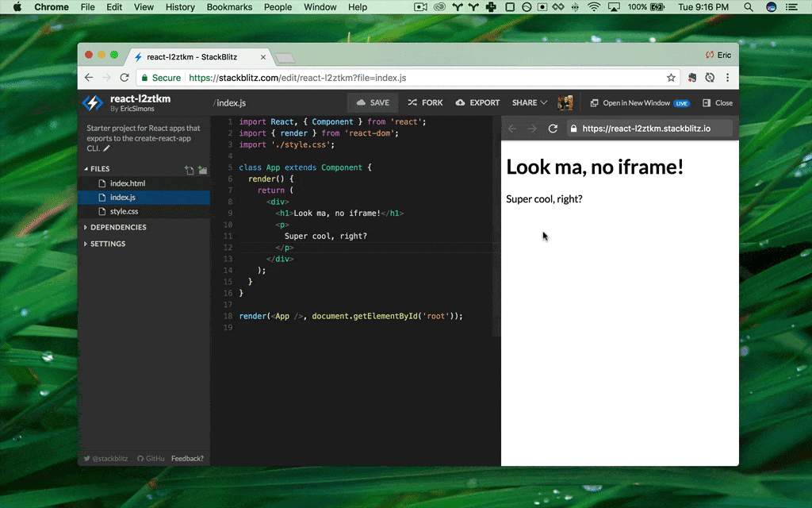This screenshot has width=812, height=508.
Task: Click the bookmark star in Chrome's address bar
Action: coord(671,78)
